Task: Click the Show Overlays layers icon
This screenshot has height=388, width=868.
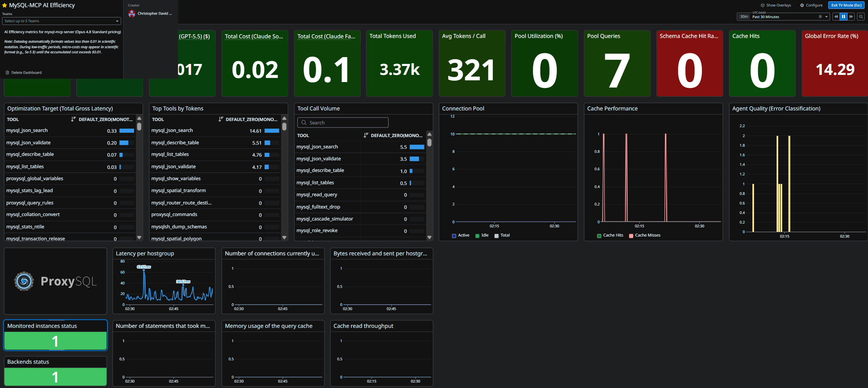Action: [x=763, y=5]
